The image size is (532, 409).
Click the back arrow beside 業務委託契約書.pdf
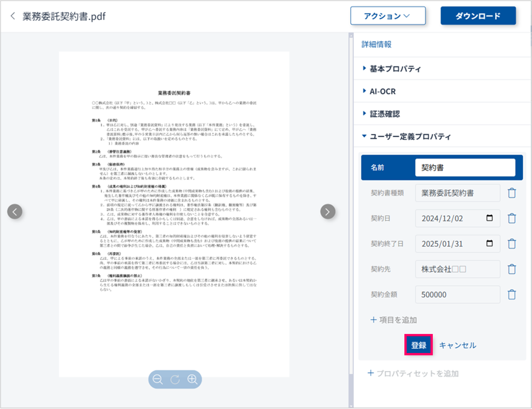13,16
